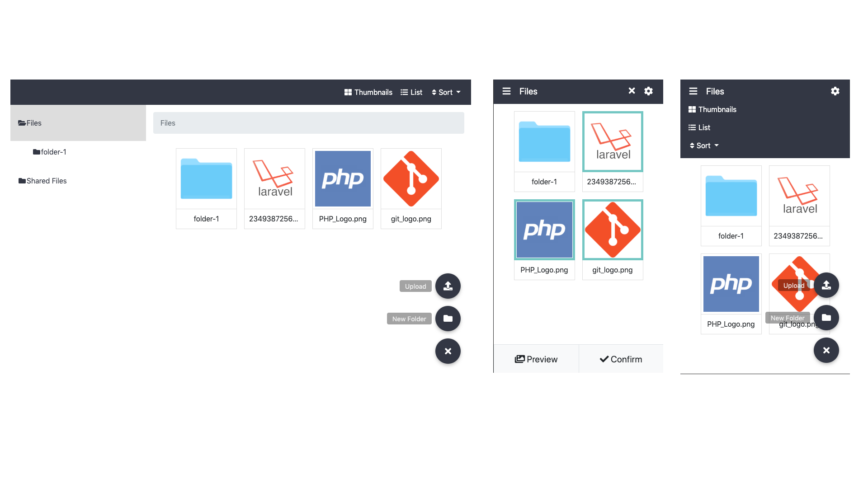868x488 pixels.
Task: Open the Shared Files tree item
Action: click(x=42, y=181)
